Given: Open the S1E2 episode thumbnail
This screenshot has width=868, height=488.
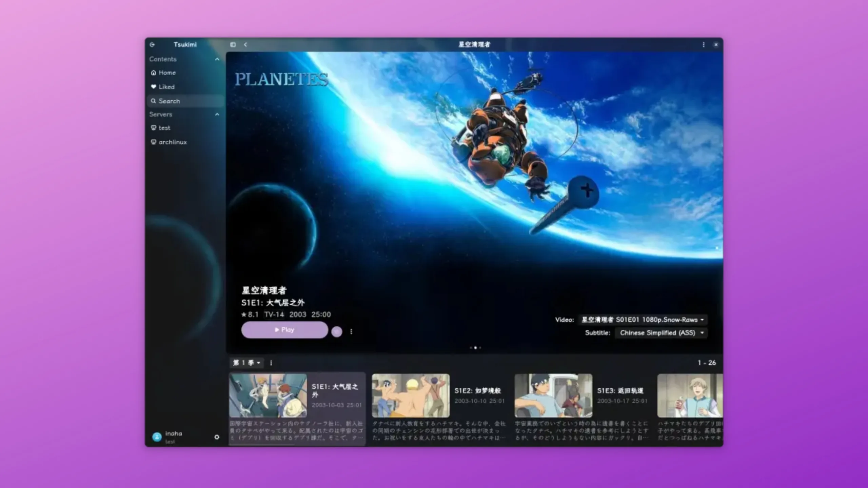Looking at the screenshot, I should click(x=411, y=395).
